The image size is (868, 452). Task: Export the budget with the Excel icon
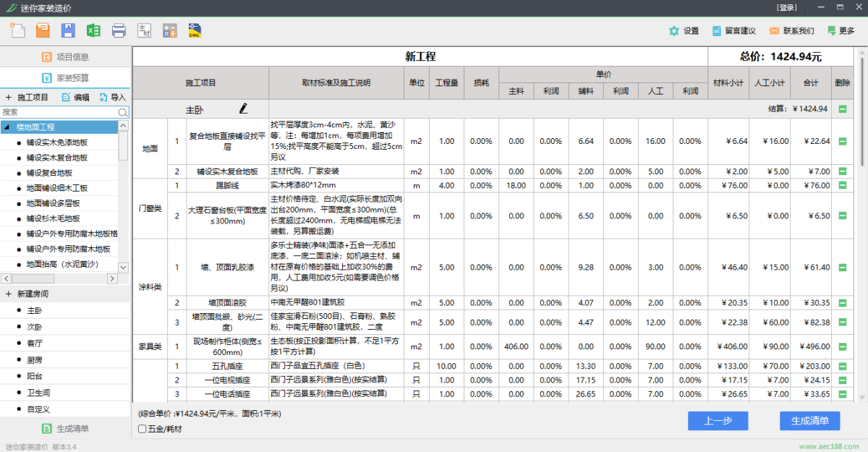tap(93, 30)
